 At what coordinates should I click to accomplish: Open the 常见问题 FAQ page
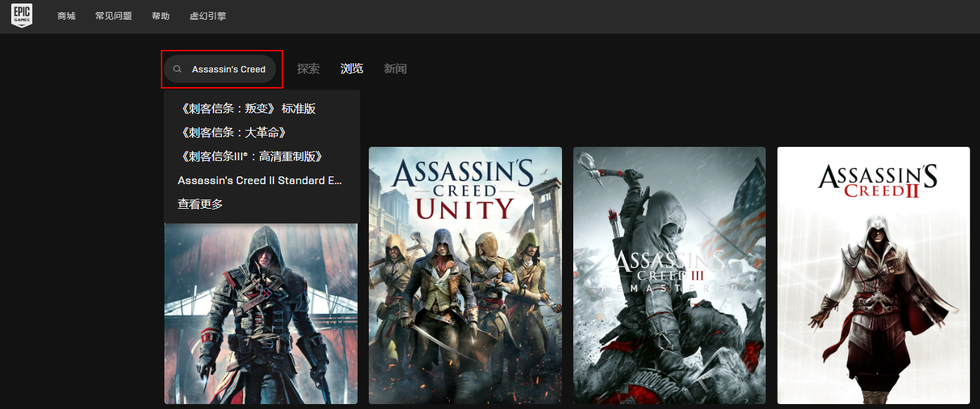[114, 16]
